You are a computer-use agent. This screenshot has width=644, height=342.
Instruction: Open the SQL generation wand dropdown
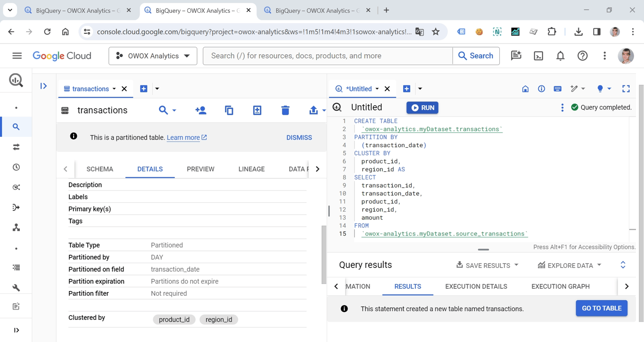[578, 89]
